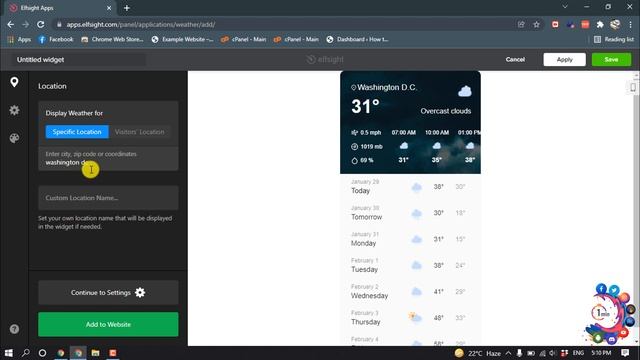Click the Overcast clouds description

446,111
